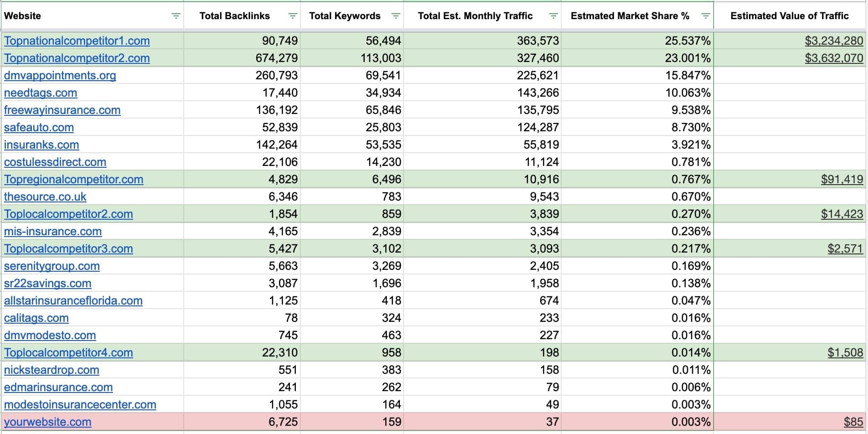868x434 pixels.
Task: Select the Total Keywords header cell
Action: coord(352,16)
